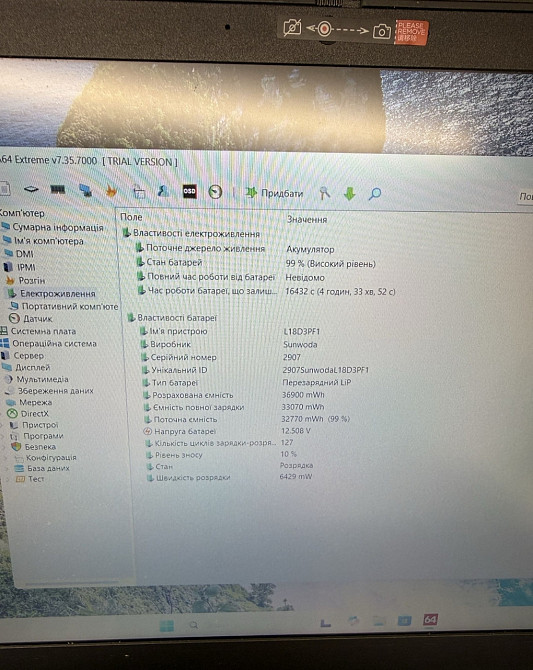Select Конфігурація category

(46, 458)
